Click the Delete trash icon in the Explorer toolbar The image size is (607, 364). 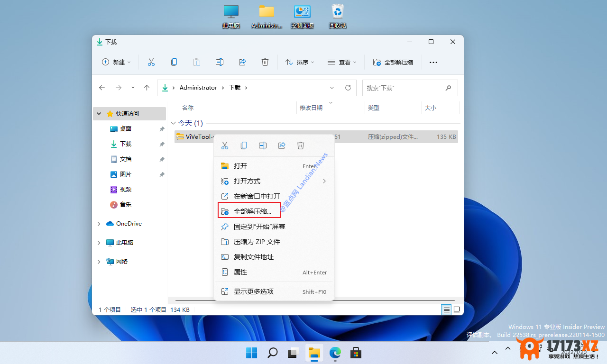pyautogui.click(x=265, y=62)
